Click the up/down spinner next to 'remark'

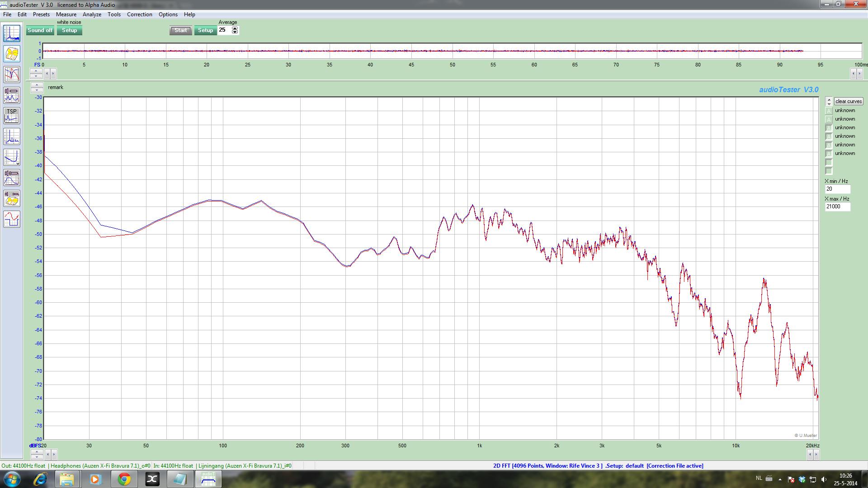pos(37,87)
